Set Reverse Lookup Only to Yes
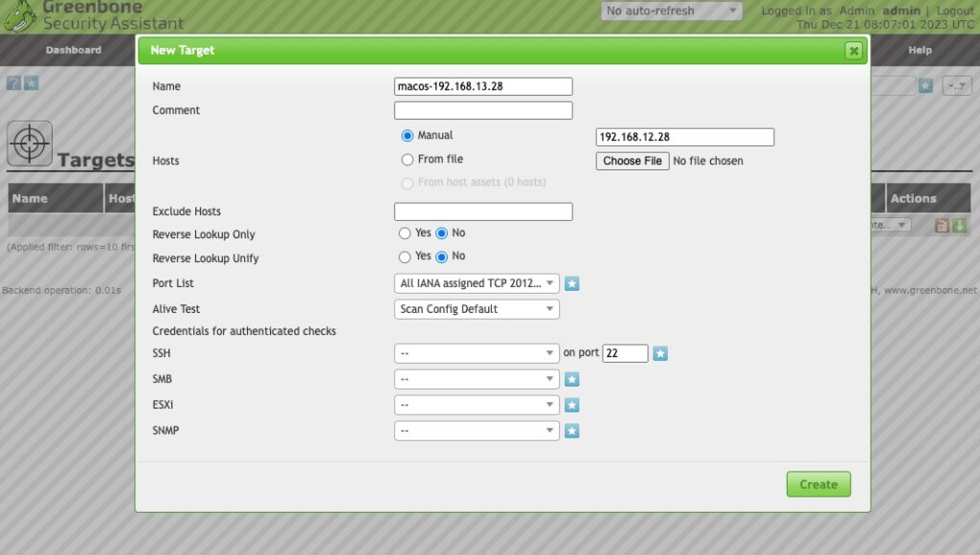 tap(405, 233)
